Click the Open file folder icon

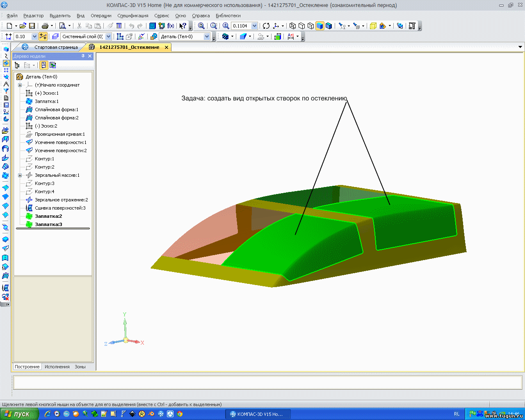coord(23,26)
